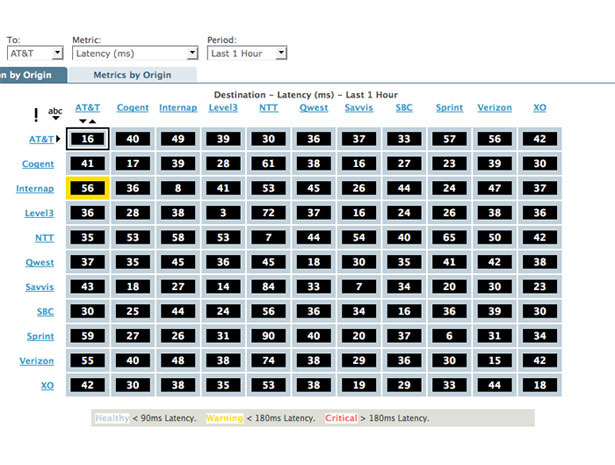Open the To: AT&T dropdown
Screen dimensions: 615x465
(35, 53)
